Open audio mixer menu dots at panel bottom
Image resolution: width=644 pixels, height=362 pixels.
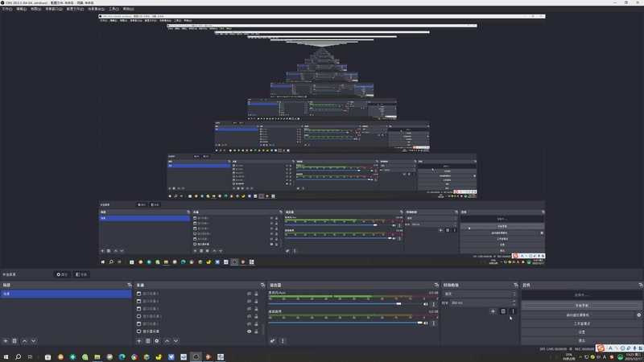point(283,340)
